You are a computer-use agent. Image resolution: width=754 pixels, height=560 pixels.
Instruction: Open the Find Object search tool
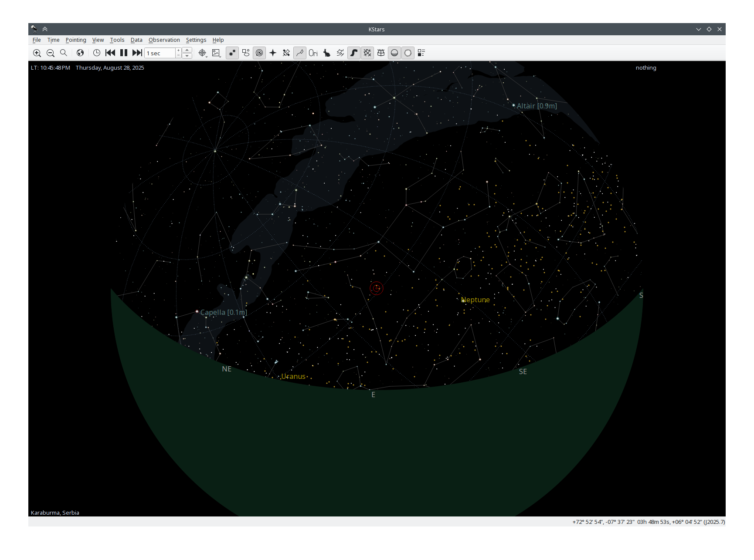pos(64,53)
